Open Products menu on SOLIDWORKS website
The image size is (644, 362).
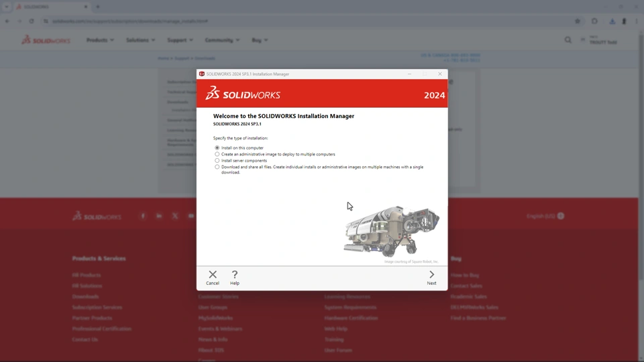(x=100, y=40)
